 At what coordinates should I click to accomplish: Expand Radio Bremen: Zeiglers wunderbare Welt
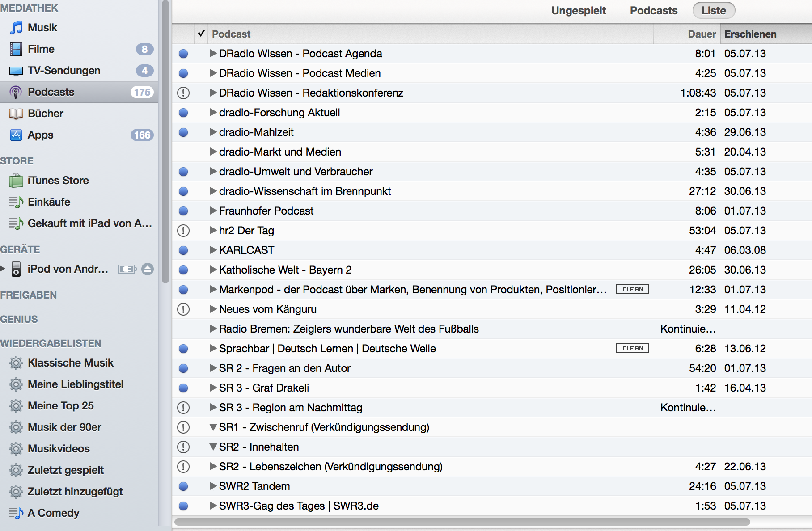pyautogui.click(x=213, y=329)
